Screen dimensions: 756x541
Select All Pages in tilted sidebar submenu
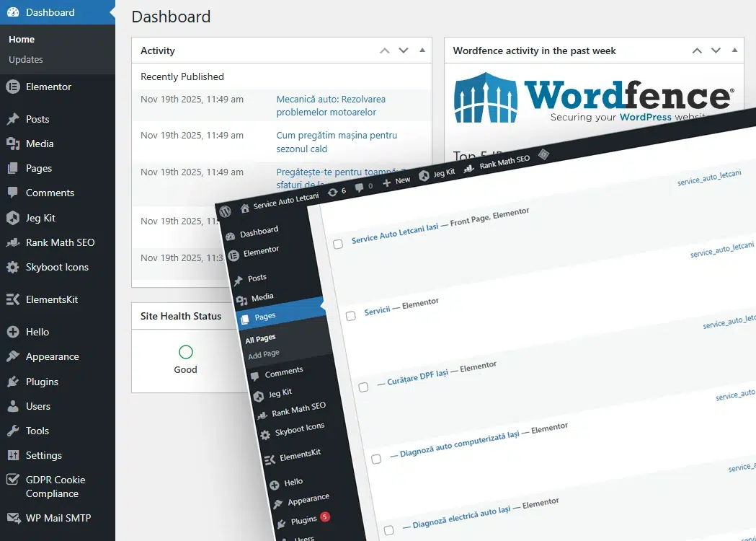coord(260,339)
